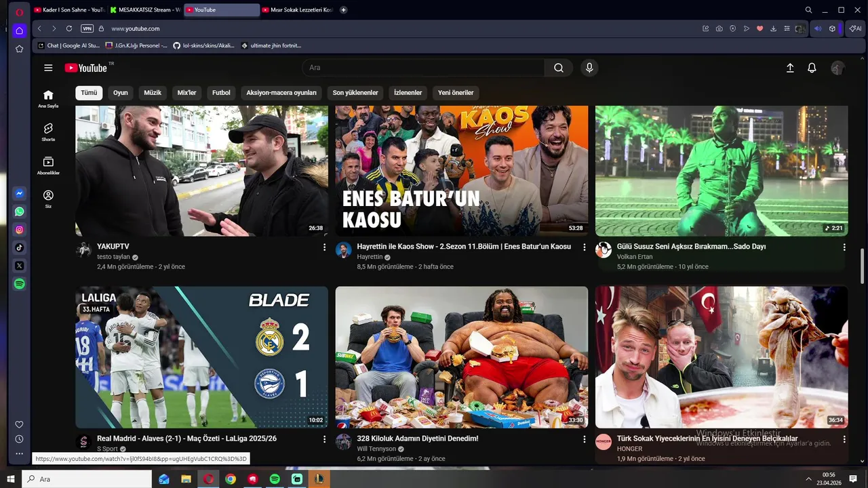Open downloads icon in Opera address bar
Screen dimensions: 868x488
click(x=773, y=28)
